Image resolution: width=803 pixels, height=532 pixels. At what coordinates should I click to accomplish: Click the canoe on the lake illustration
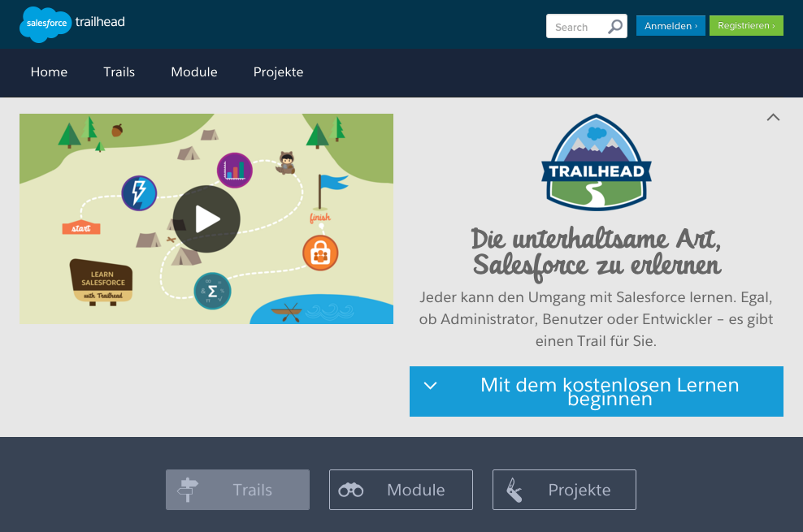[x=286, y=312]
